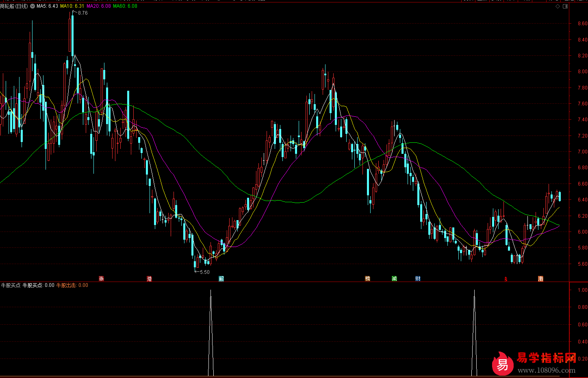588x378 pixels.
Task: Expand the dropdown beside 商轮船(日线)
Action: [33, 7]
